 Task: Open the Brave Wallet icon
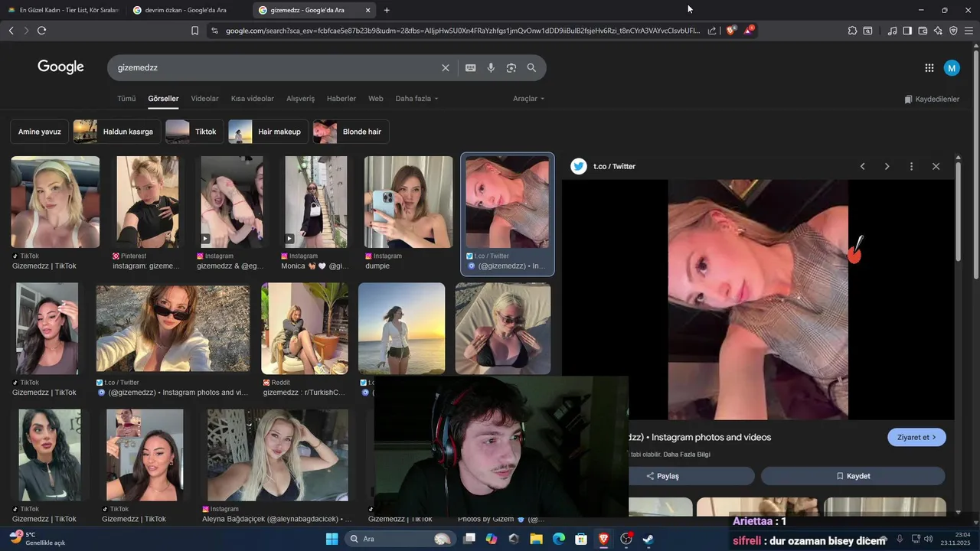point(923,31)
